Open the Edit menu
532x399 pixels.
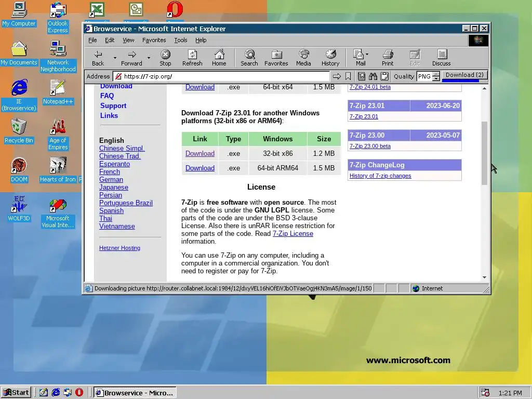110,40
